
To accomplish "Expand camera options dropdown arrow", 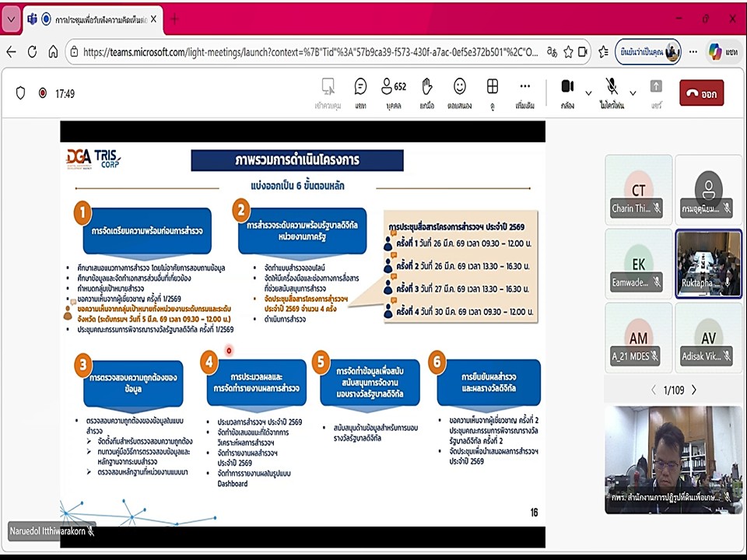I will point(588,93).
